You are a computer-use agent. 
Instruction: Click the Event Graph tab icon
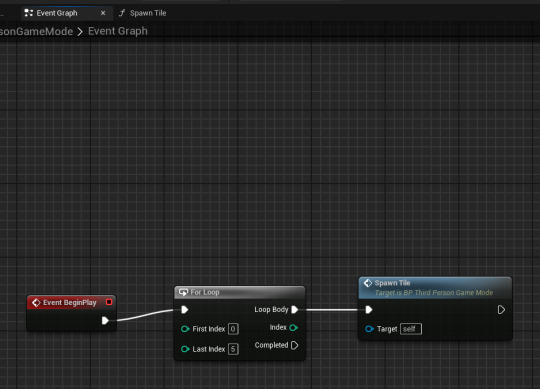click(29, 13)
